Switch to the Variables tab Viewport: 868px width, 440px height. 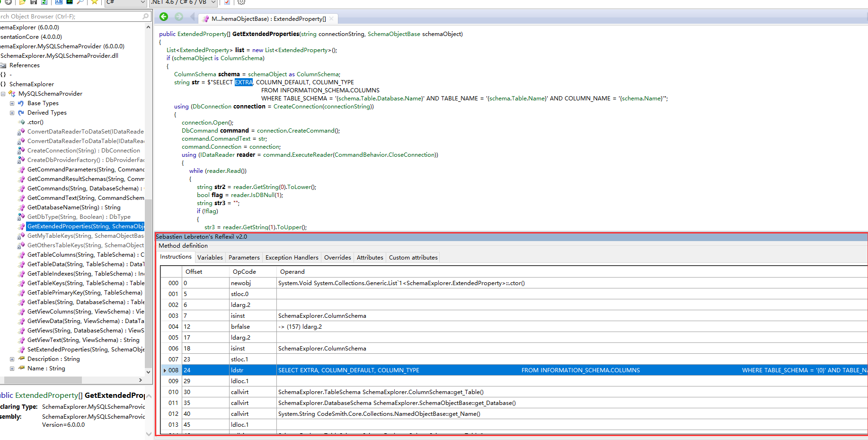click(x=210, y=258)
